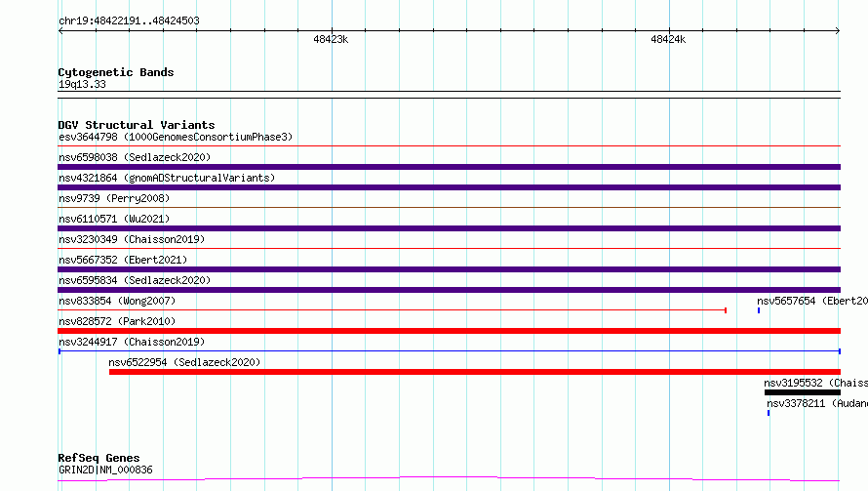Viewport: 868px width, 491px height.
Task: Open the Cytogenetic Bands track heading
Action: point(116,72)
